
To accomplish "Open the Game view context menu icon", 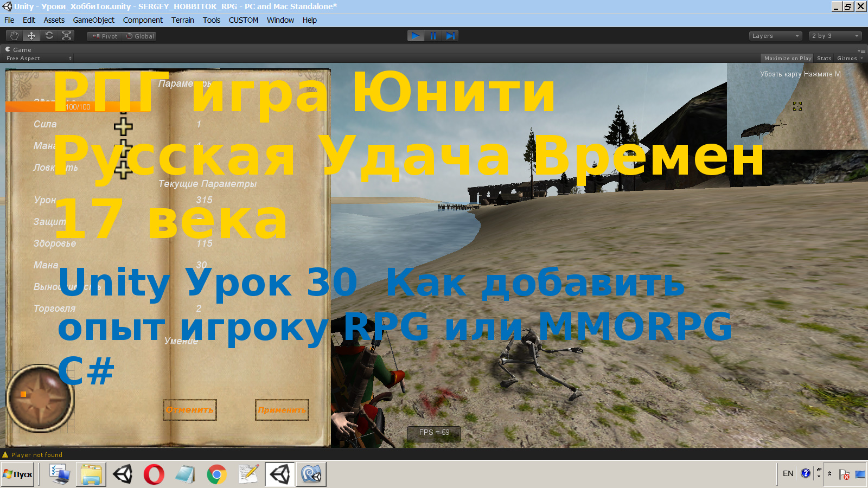I will (864, 50).
